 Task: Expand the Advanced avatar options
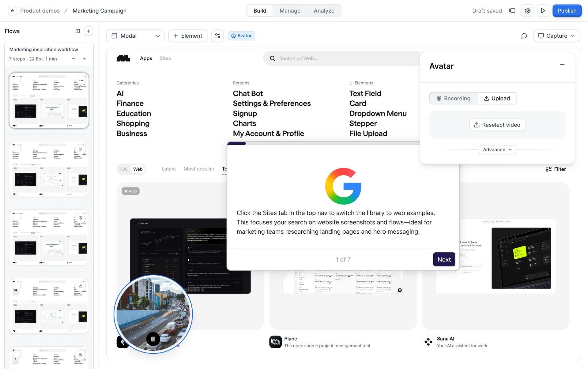[x=497, y=150]
